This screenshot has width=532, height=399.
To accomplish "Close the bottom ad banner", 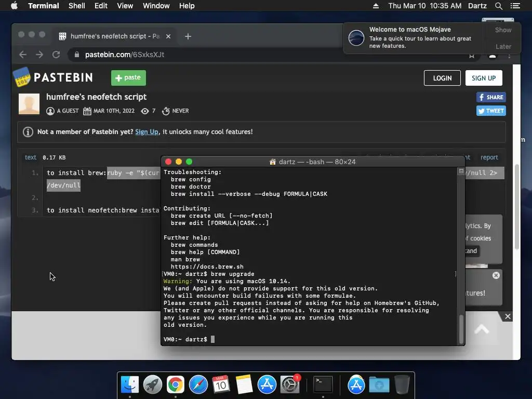I will pyautogui.click(x=508, y=316).
